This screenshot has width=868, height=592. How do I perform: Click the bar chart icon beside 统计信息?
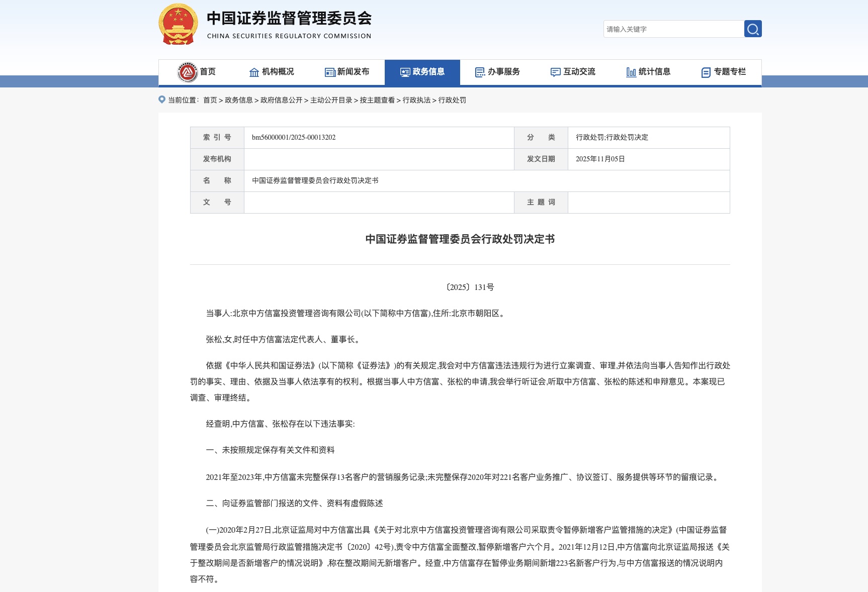(x=631, y=72)
